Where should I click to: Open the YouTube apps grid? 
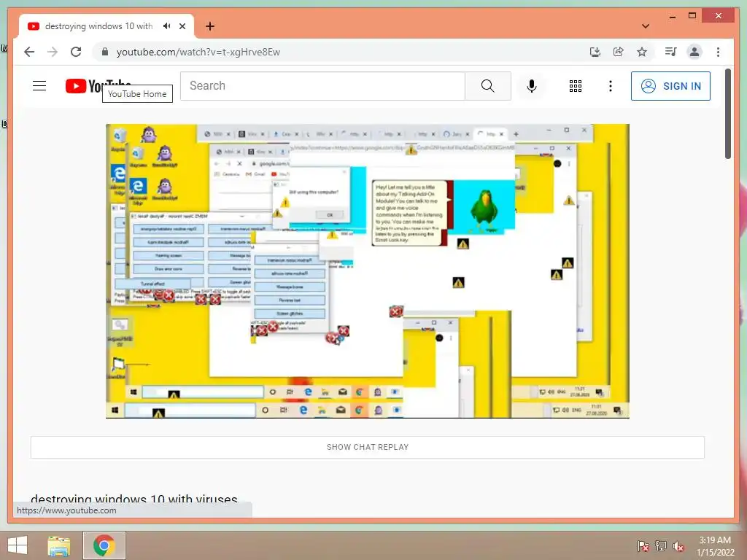tap(576, 86)
